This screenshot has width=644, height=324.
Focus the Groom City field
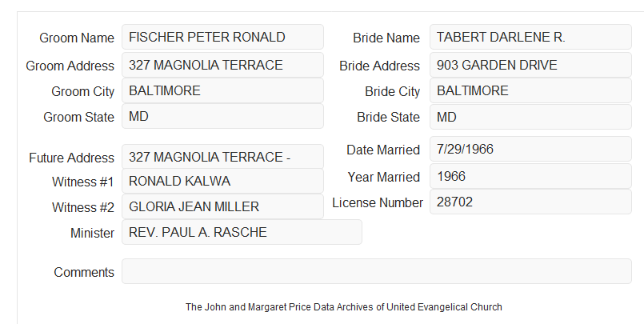pyautogui.click(x=222, y=90)
